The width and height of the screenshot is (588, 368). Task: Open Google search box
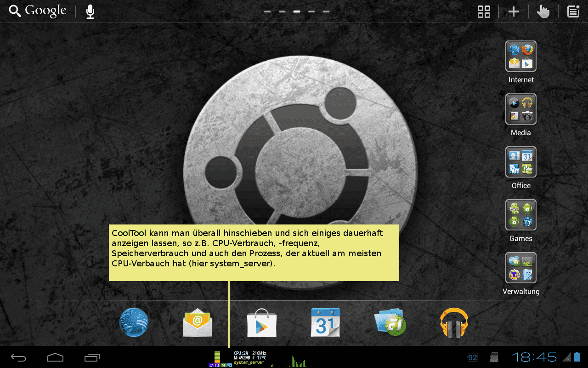click(x=38, y=11)
